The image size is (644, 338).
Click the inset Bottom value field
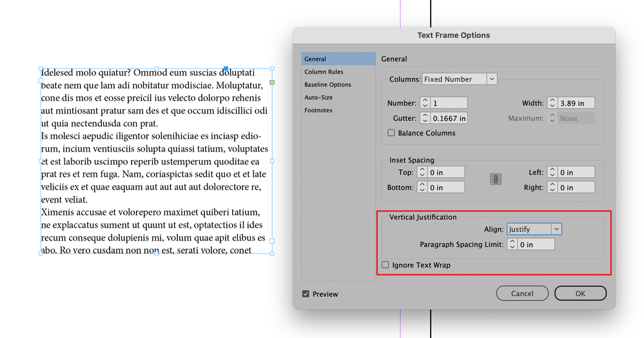point(446,187)
